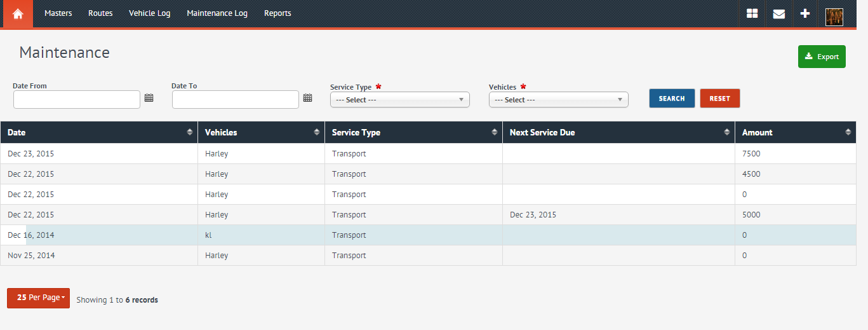Open the Masters menu
Screen dimensions: 868x330
(x=58, y=13)
